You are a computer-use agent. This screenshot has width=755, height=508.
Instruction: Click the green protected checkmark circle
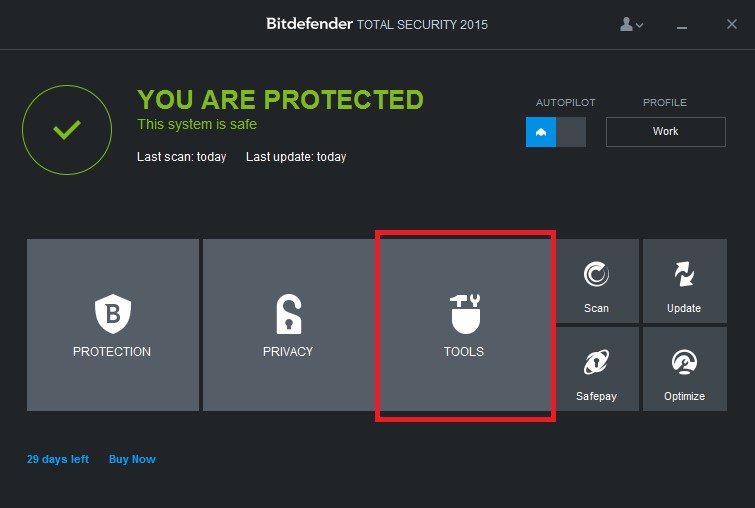tap(67, 130)
